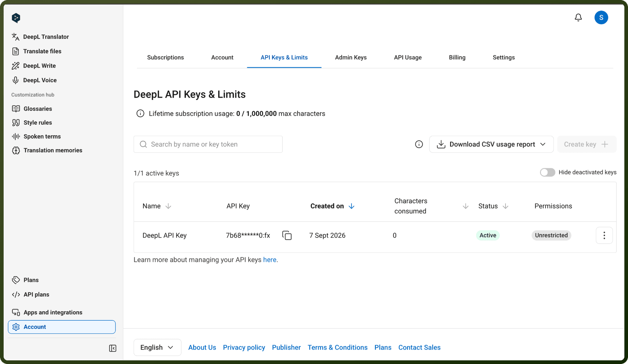This screenshot has width=628, height=364.
Task: Click the 1/1 active keys text
Action: (156, 173)
